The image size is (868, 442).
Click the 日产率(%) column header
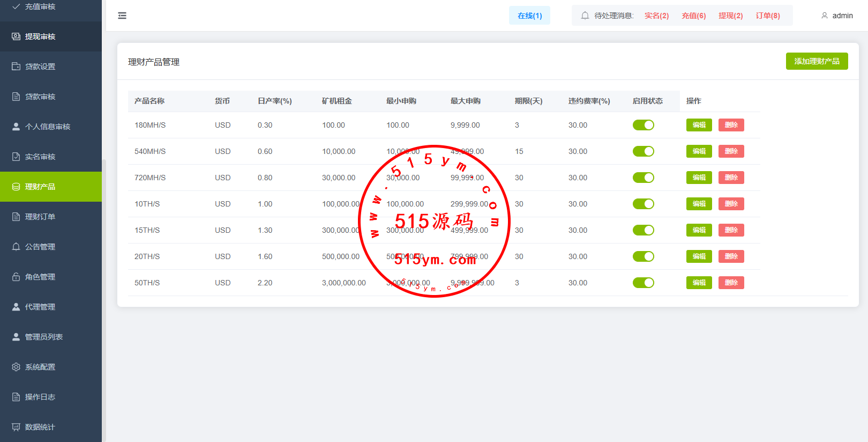point(275,101)
